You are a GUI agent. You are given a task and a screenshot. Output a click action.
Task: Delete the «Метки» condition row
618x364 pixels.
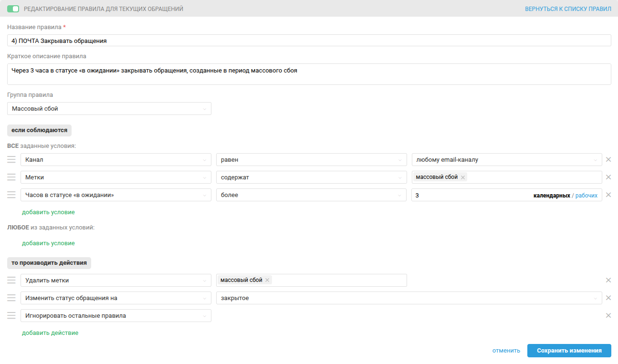(608, 177)
